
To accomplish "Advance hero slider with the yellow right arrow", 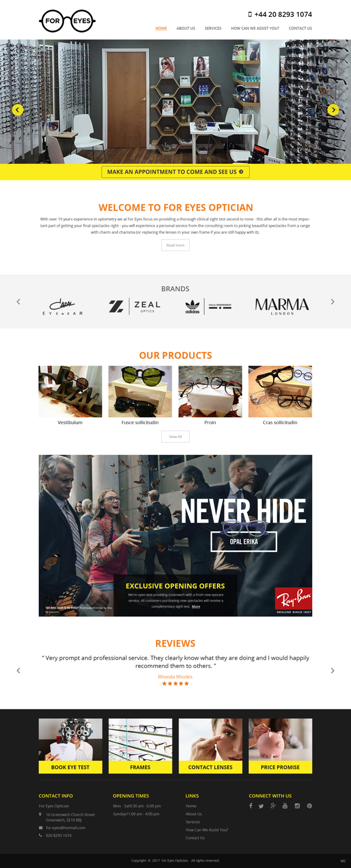I will click(x=333, y=109).
